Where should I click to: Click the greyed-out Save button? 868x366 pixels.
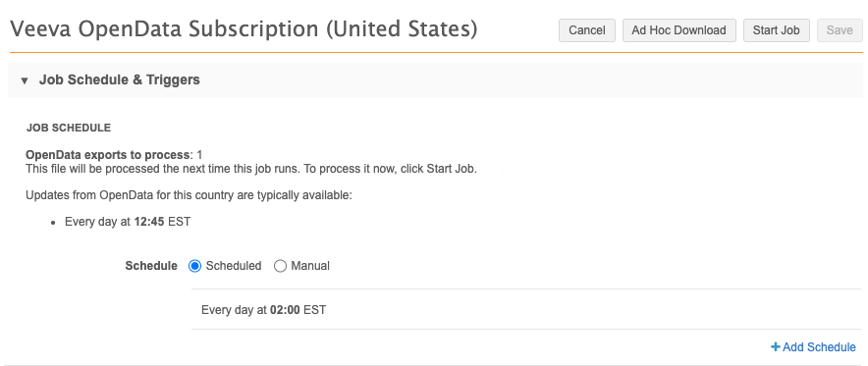tap(840, 30)
